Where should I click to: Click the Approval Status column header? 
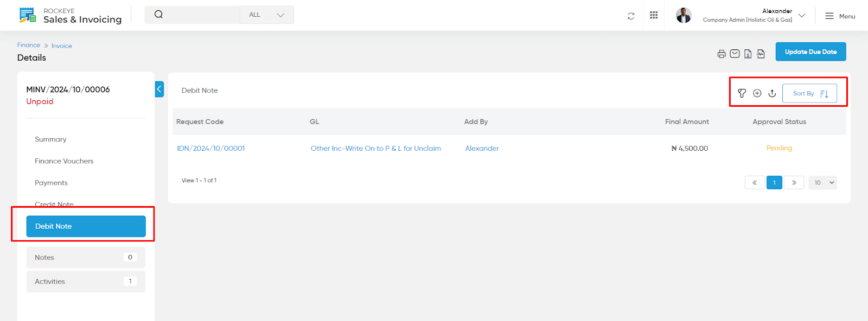[779, 121]
